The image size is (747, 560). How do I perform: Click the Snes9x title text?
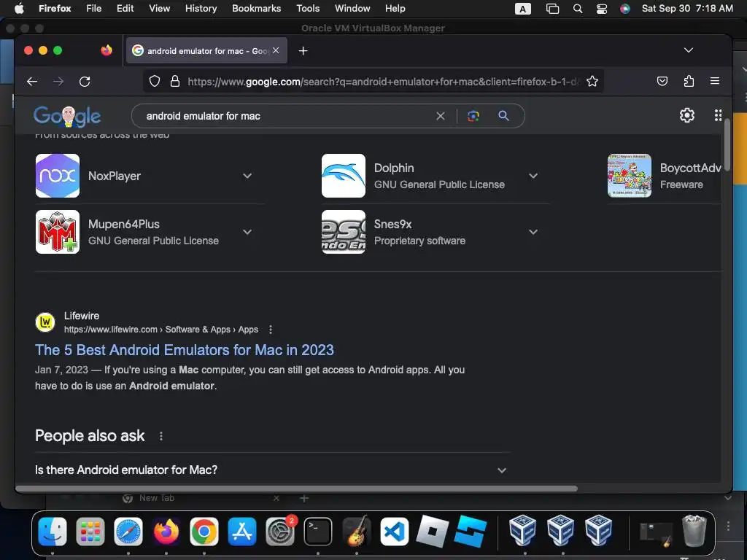[x=392, y=224]
